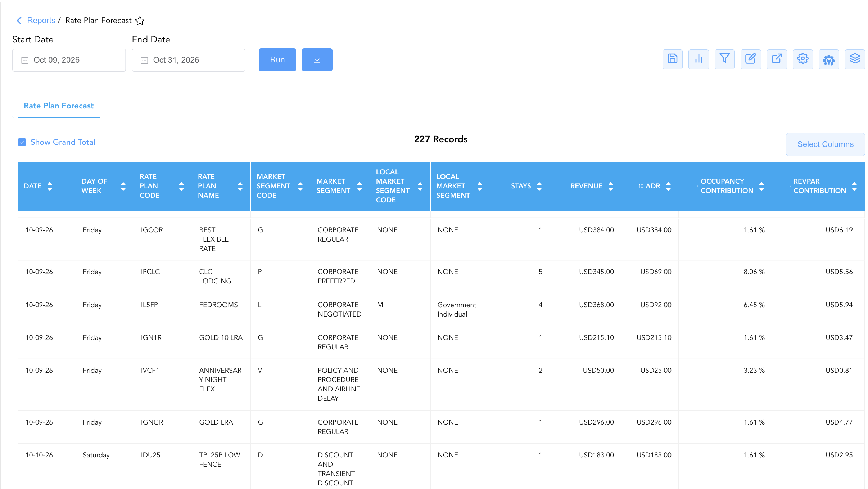868x489 pixels.
Task: Click the USD0.81 RevPAR contribution value
Action: click(839, 371)
